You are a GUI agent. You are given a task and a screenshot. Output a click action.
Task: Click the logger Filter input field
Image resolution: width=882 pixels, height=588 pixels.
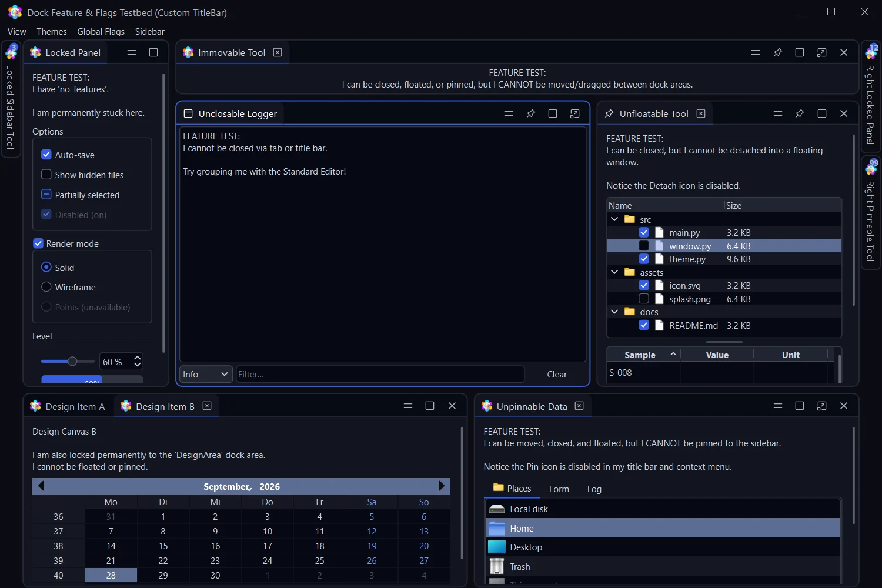(380, 374)
